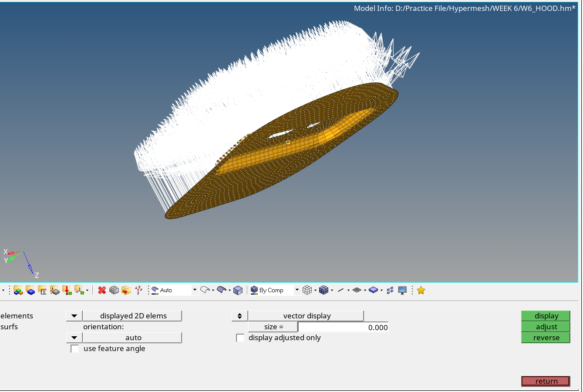Click the Organize folder icon with arrow
The width and height of the screenshot is (583, 392).
pos(126,290)
